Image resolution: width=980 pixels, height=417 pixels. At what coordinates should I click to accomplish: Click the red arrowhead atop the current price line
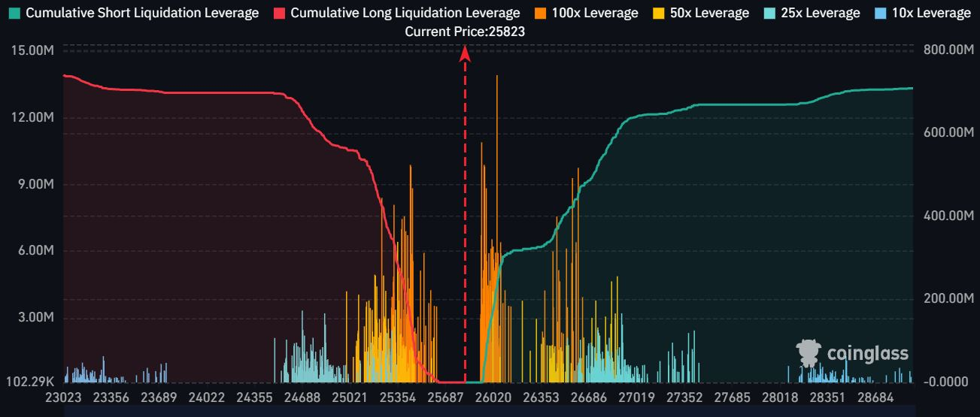coord(465,53)
